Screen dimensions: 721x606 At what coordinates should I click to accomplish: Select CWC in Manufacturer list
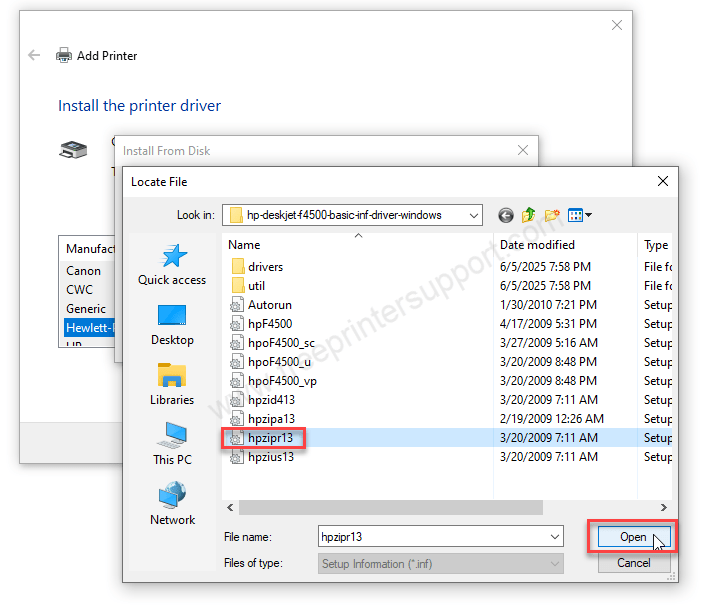point(80,290)
